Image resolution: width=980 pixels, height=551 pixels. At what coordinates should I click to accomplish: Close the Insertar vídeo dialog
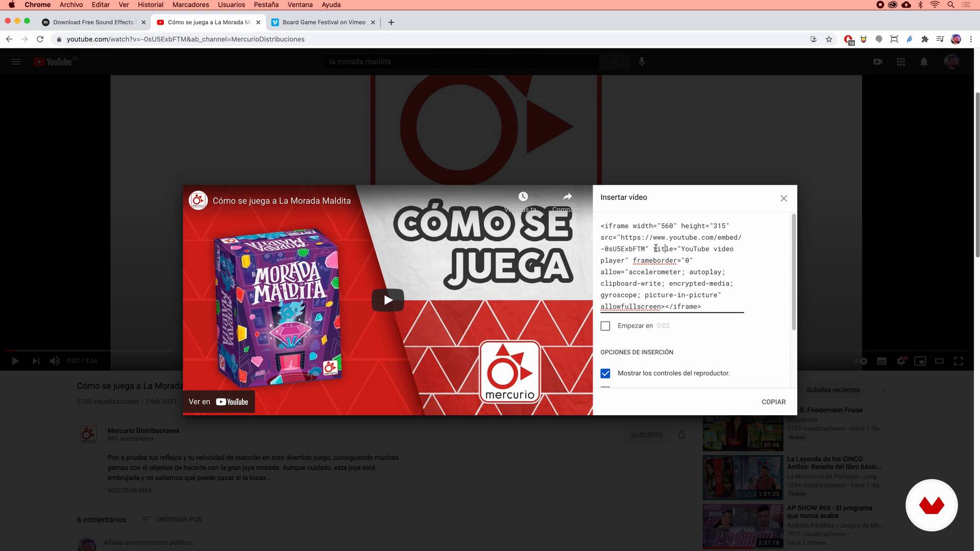[783, 198]
